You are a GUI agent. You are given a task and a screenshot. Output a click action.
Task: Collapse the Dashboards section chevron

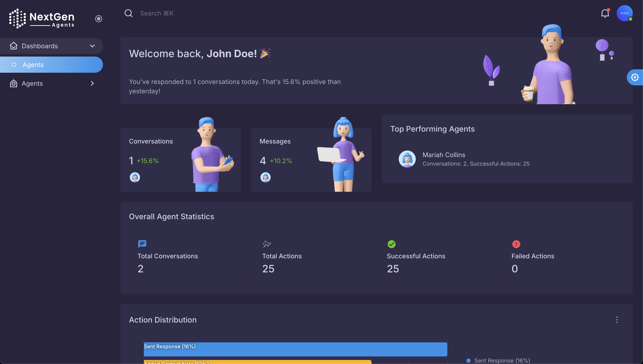click(92, 46)
